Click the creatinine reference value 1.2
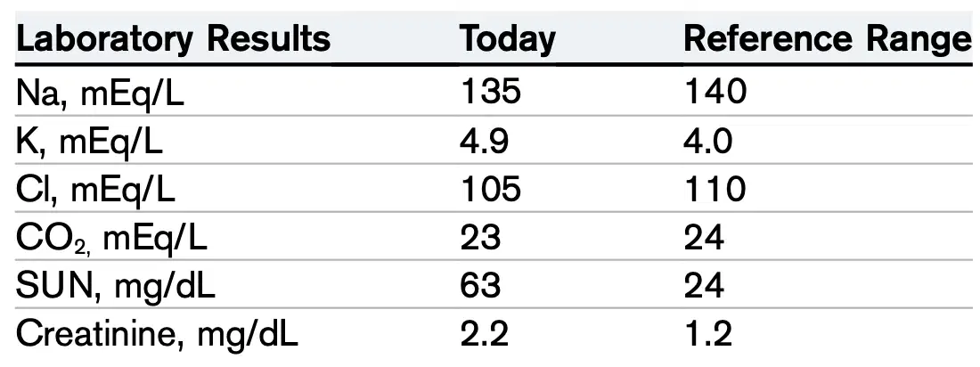This screenshot has height=367, width=980. [x=709, y=335]
